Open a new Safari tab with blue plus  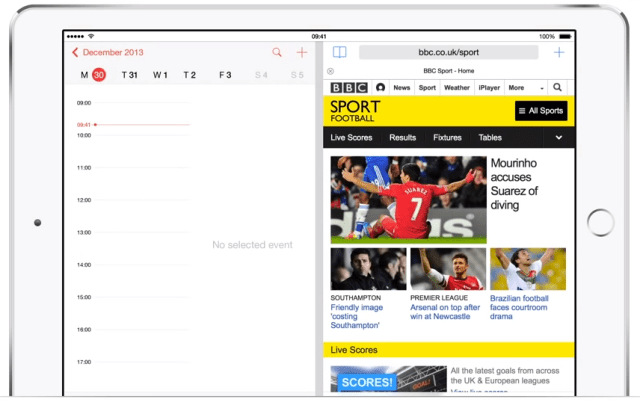click(x=559, y=52)
